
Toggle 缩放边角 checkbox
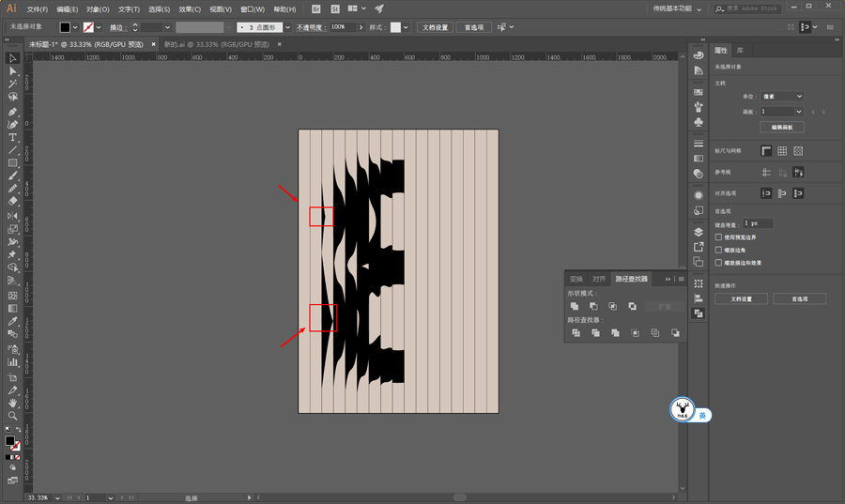(x=718, y=250)
